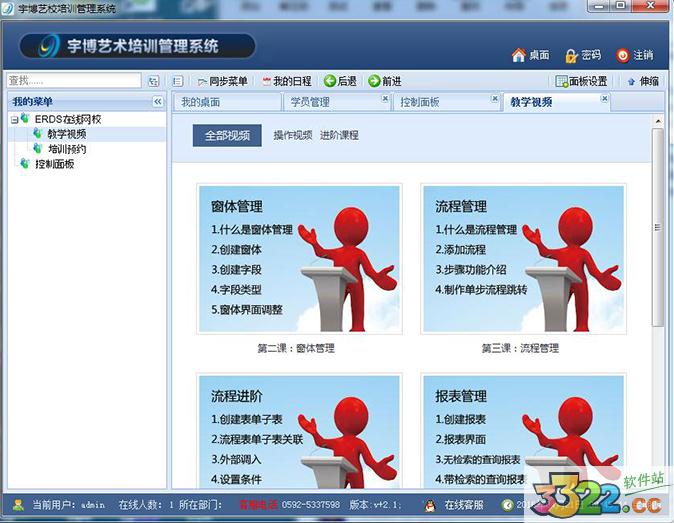This screenshot has height=523, width=674.
Task: Click in the 查找 search input field
Action: [x=74, y=80]
